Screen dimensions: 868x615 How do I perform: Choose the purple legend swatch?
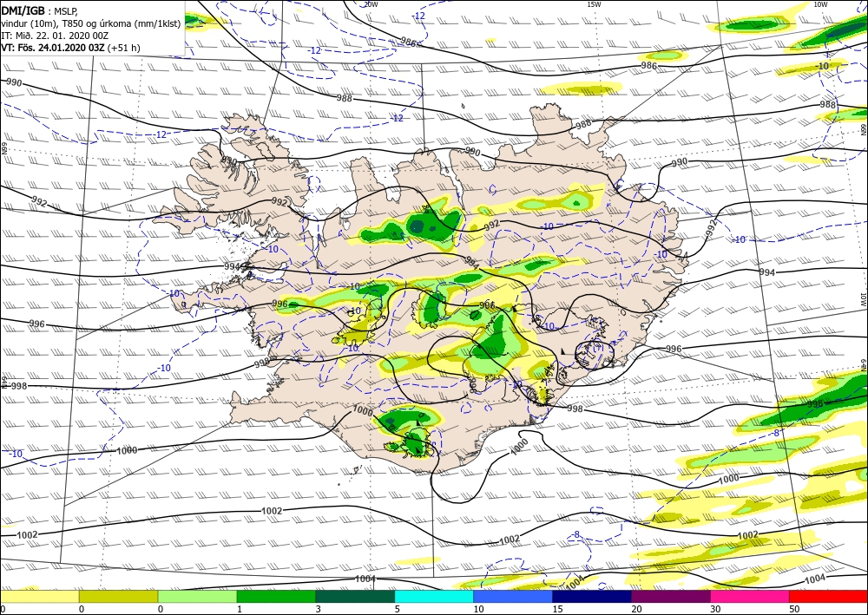[x=671, y=596]
